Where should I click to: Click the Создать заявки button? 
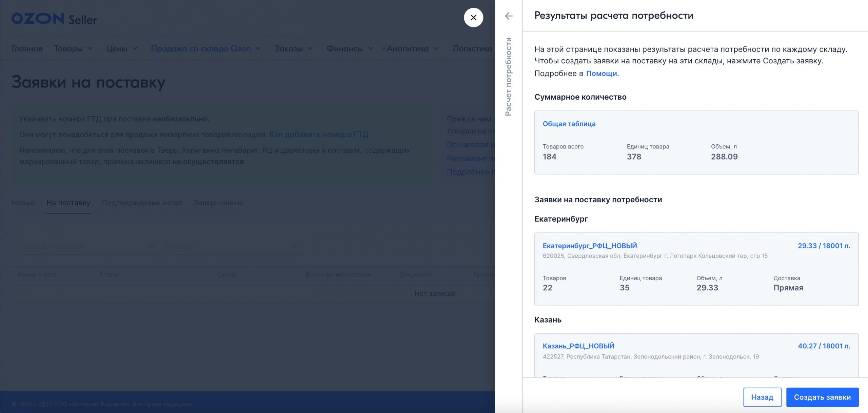pyautogui.click(x=822, y=397)
